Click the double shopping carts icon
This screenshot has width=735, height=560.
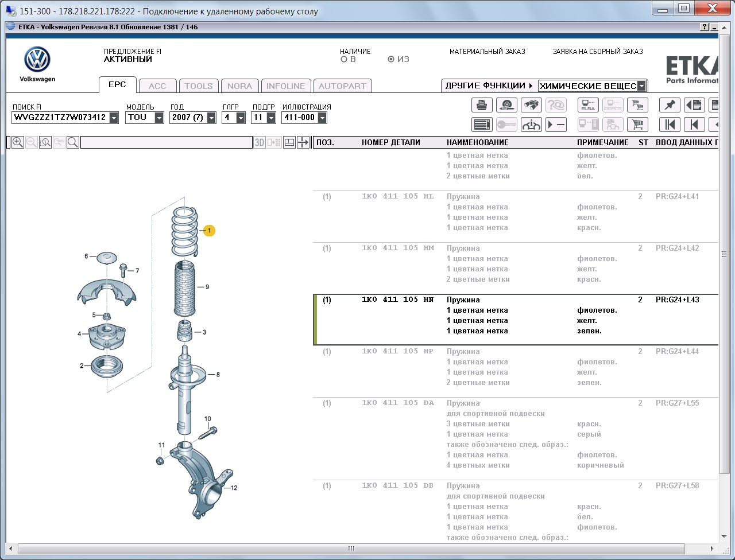(x=637, y=105)
